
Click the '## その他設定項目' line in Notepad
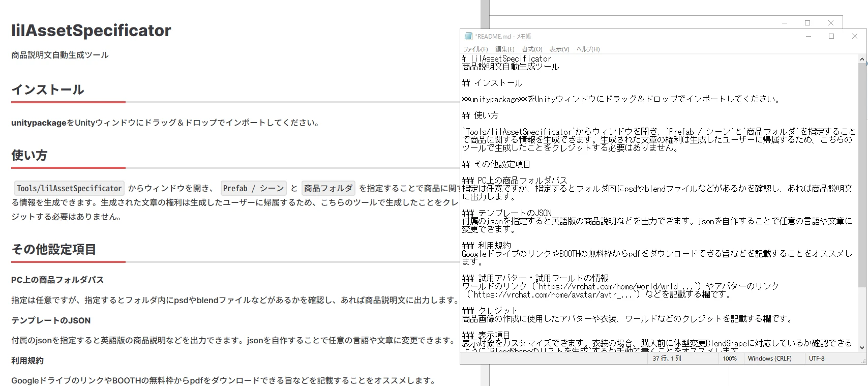(x=496, y=164)
